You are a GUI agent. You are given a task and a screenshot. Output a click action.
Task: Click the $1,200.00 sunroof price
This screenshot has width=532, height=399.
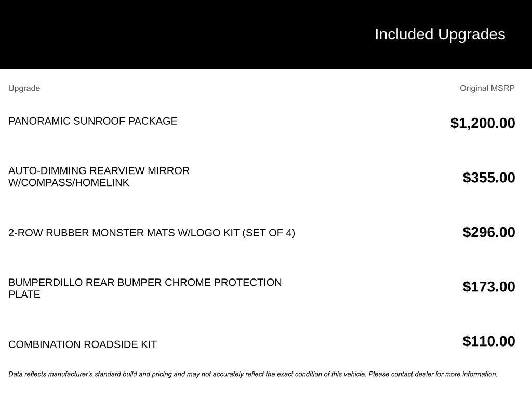pyautogui.click(x=483, y=123)
